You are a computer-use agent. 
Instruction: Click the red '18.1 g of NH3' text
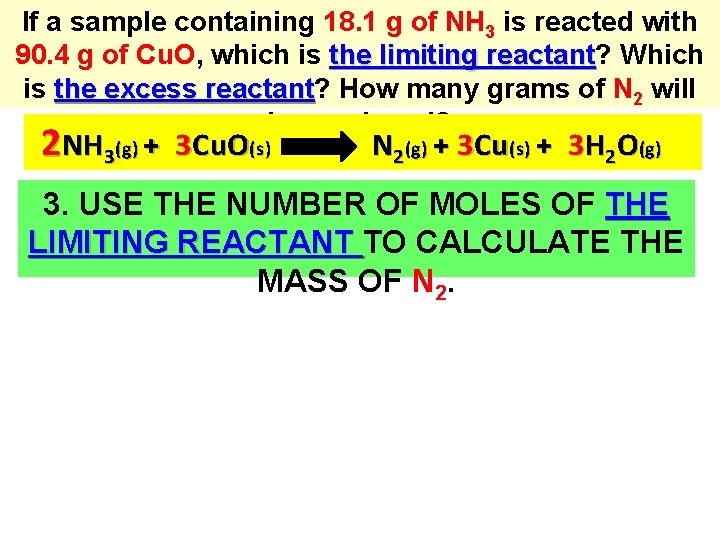(x=410, y=24)
